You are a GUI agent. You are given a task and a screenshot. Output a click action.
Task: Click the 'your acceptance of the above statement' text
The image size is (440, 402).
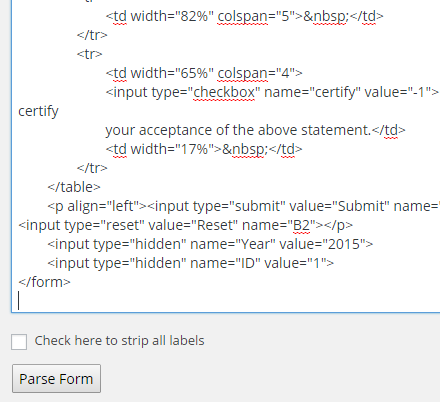point(238,130)
